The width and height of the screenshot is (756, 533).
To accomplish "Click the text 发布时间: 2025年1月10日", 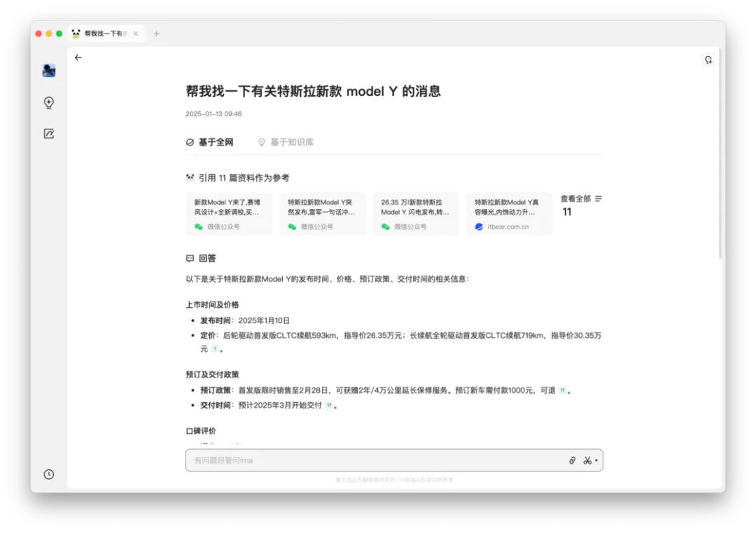I will pyautogui.click(x=245, y=320).
